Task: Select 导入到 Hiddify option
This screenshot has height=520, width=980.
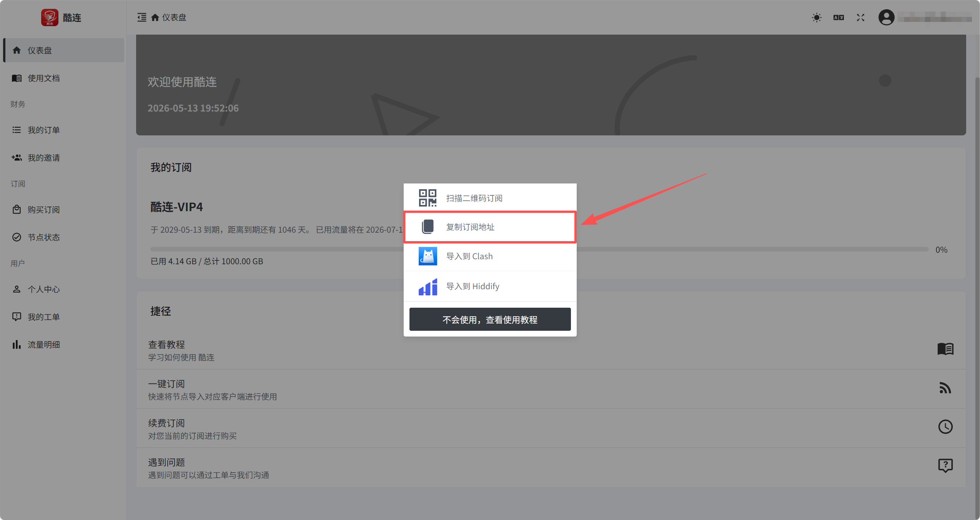Action: 490,286
